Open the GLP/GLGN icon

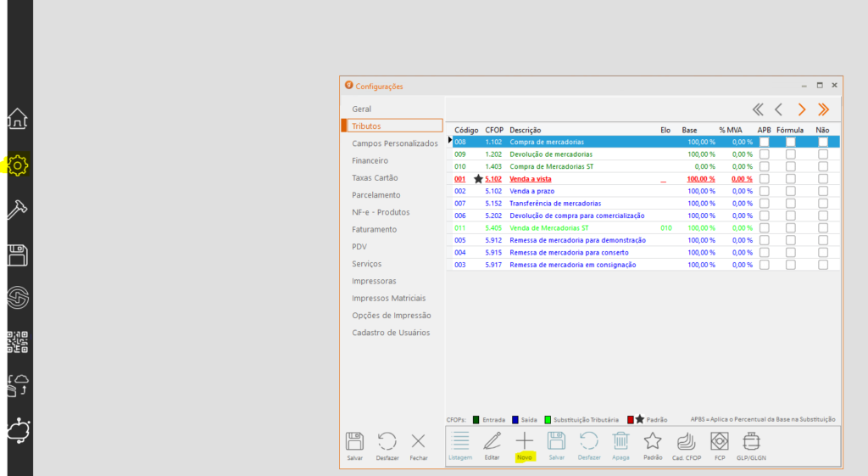[751, 441]
